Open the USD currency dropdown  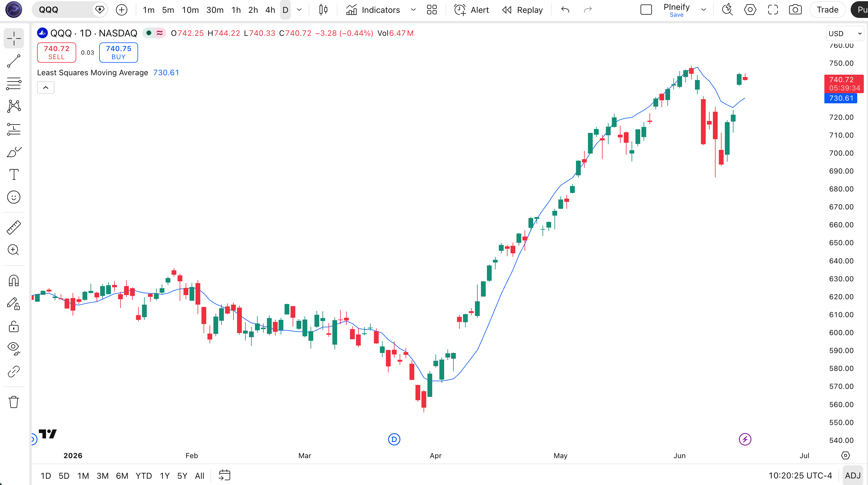845,34
